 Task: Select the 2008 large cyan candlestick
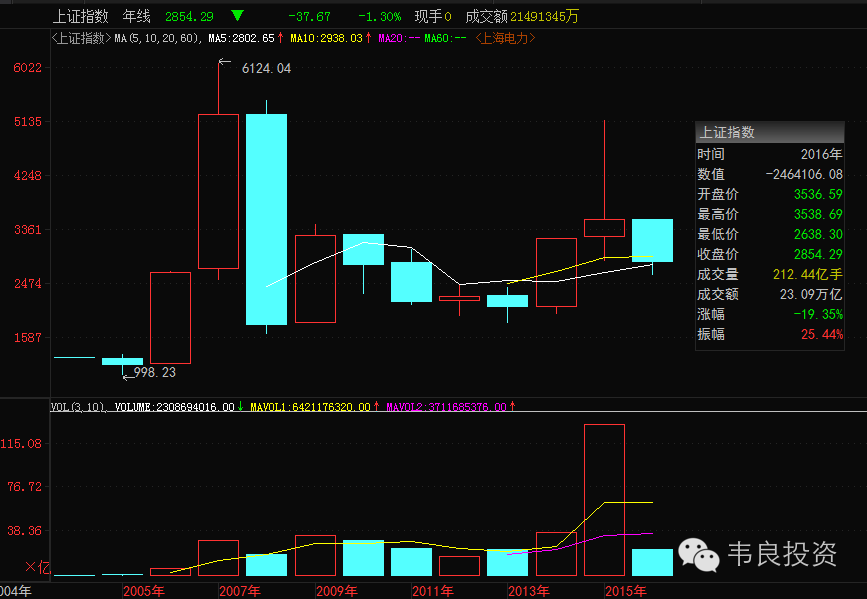pyautogui.click(x=267, y=219)
